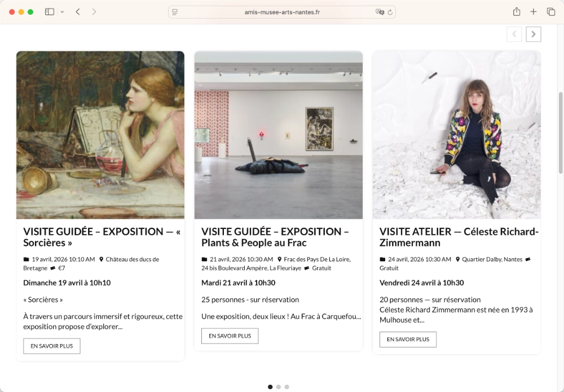Advance the carousel with right arrow
564x392 pixels.
(x=533, y=34)
